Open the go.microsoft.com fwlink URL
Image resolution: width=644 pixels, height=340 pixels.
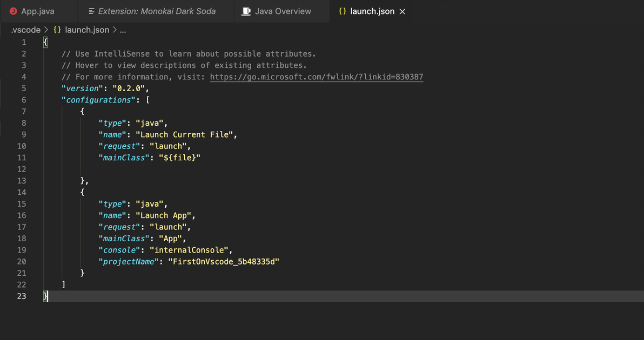[x=316, y=77]
